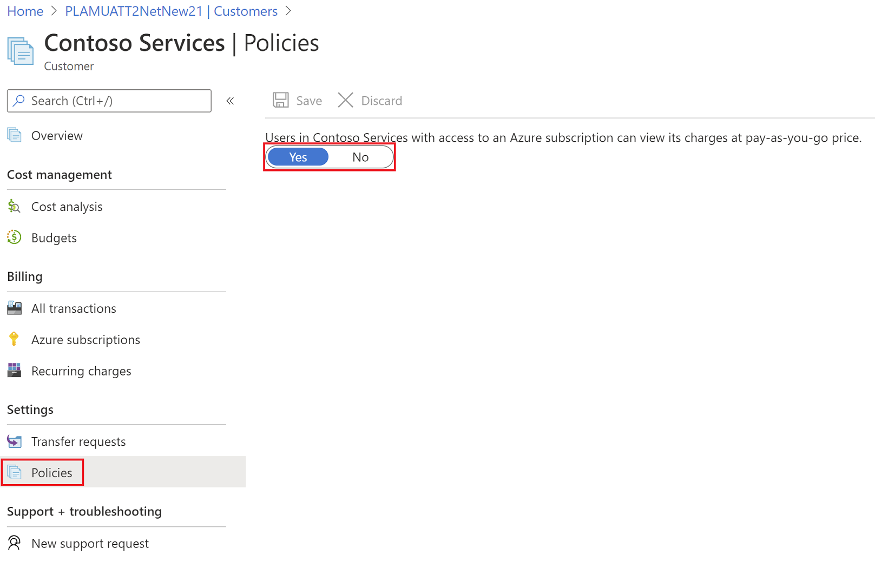
Task: Open Cost analysis from the sidebar
Action: click(67, 207)
